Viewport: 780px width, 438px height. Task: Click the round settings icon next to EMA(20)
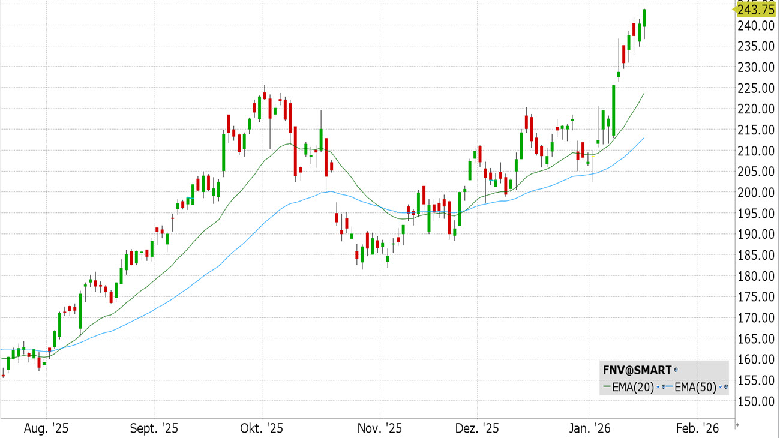coord(664,387)
